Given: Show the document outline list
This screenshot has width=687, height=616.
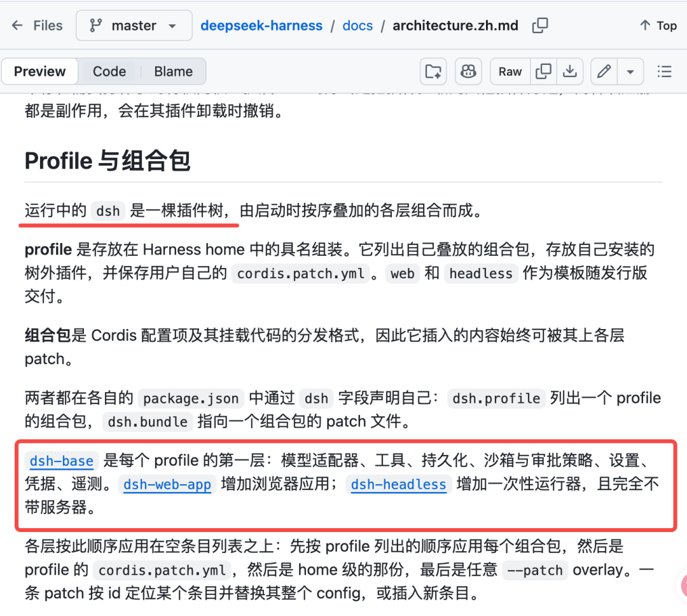Looking at the screenshot, I should pos(664,71).
